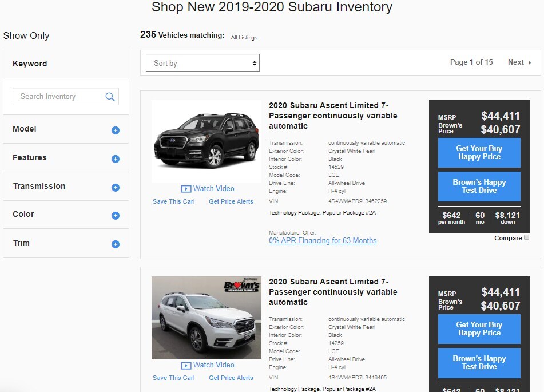Open the Trim filter section
The height and width of the screenshot is (392, 544).
[x=66, y=243]
